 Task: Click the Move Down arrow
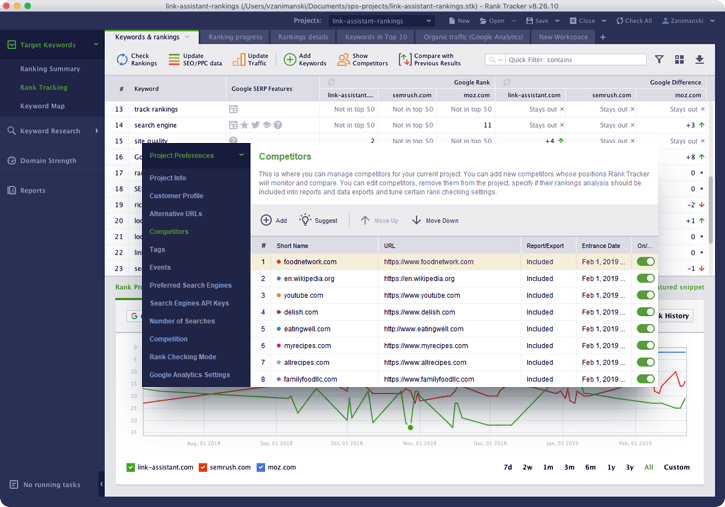[x=417, y=220]
